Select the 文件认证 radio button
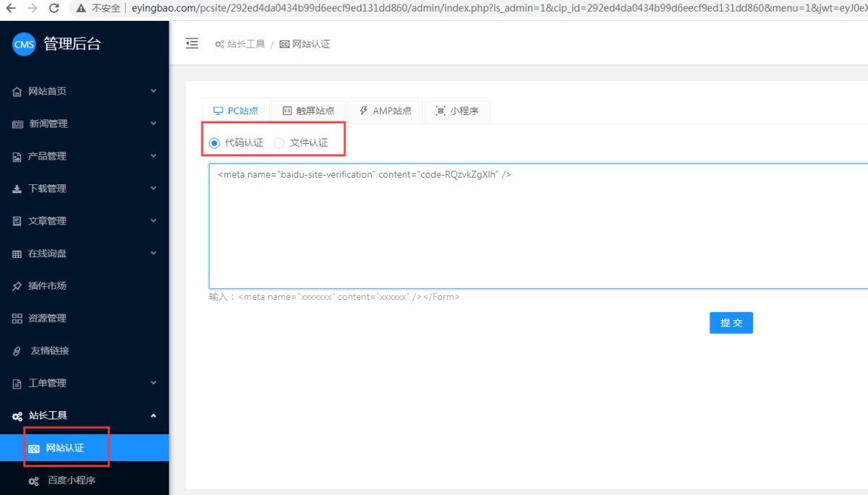Image resolution: width=868 pixels, height=495 pixels. [x=279, y=143]
